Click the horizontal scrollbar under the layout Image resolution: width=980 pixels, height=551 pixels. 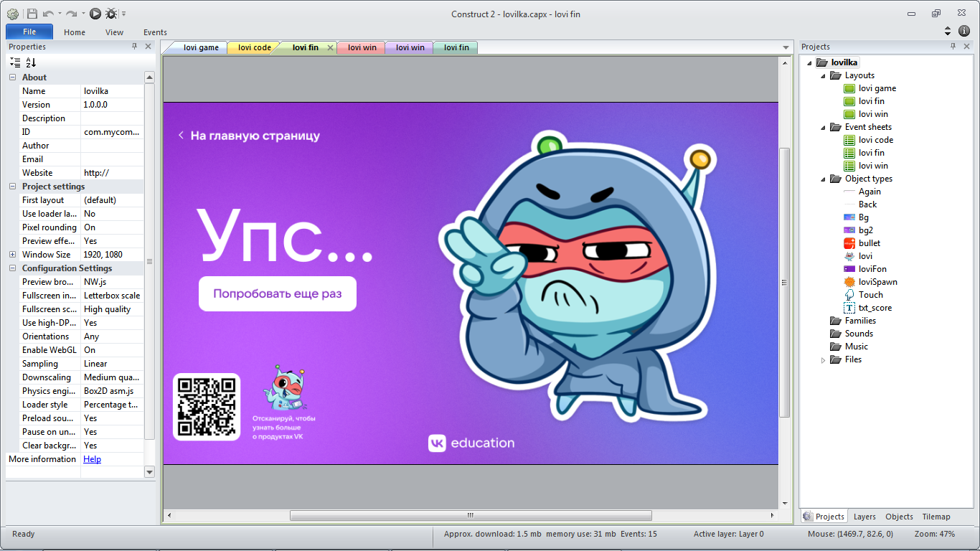tap(471, 515)
